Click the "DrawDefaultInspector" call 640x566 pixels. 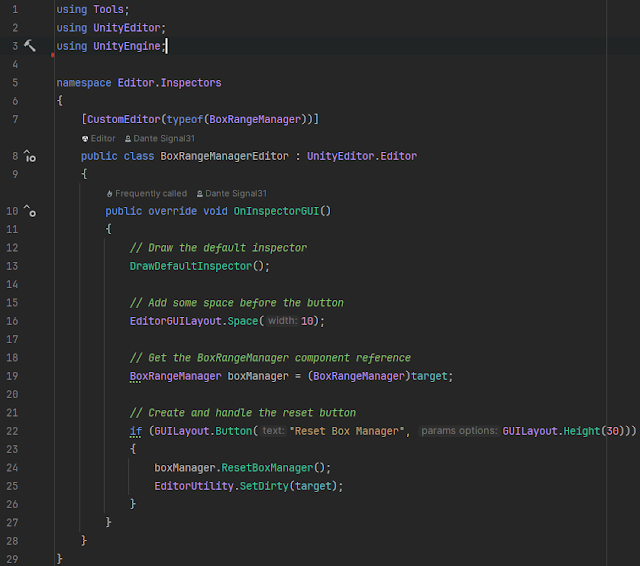coord(191,266)
